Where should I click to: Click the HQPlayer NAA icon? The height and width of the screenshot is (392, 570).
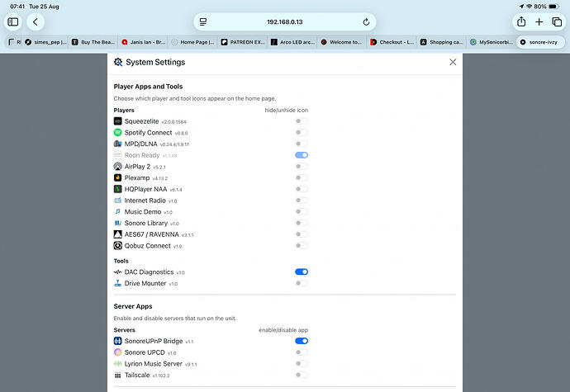coord(118,189)
